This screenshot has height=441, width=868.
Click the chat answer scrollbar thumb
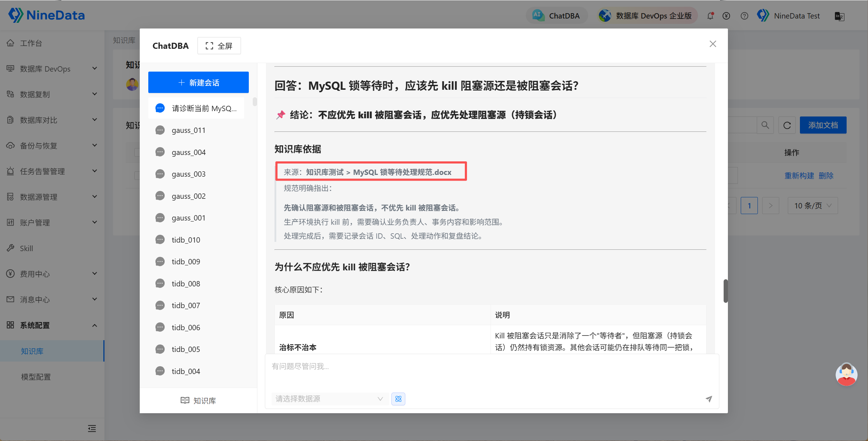point(725,291)
